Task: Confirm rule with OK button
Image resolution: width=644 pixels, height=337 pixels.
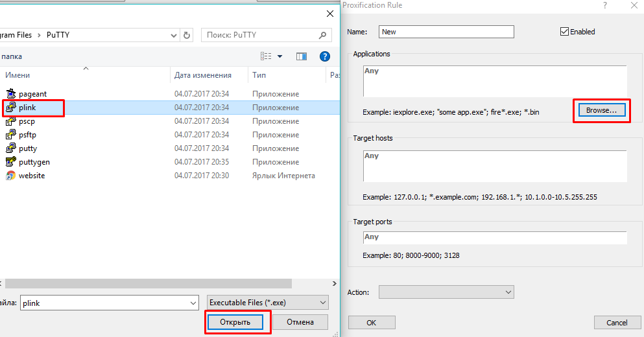Action: point(372,323)
